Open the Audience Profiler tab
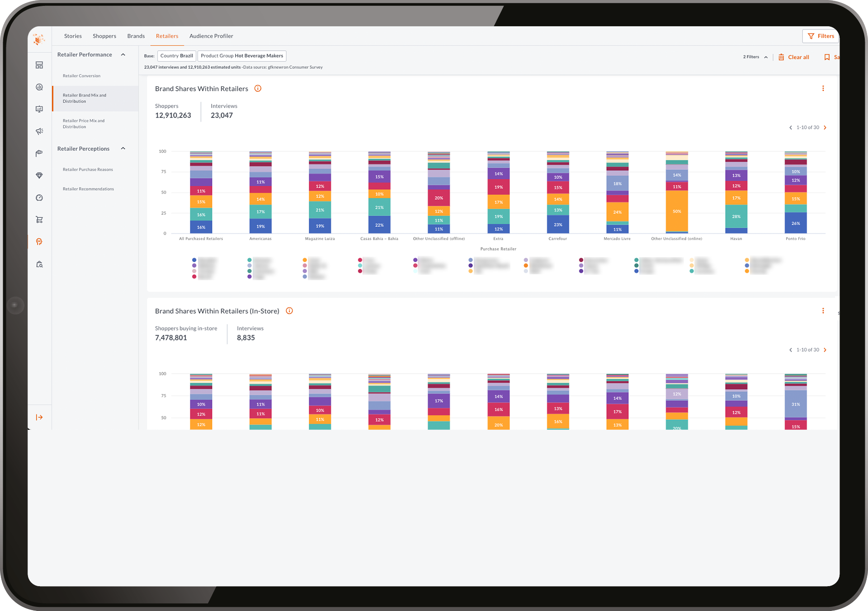Screen dimensions: 868x611 pos(211,36)
